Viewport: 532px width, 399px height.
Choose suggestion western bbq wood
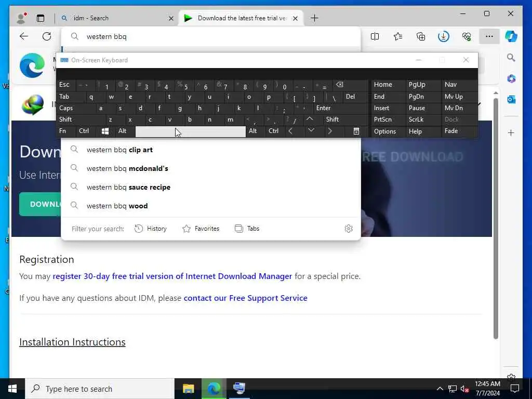(210, 206)
